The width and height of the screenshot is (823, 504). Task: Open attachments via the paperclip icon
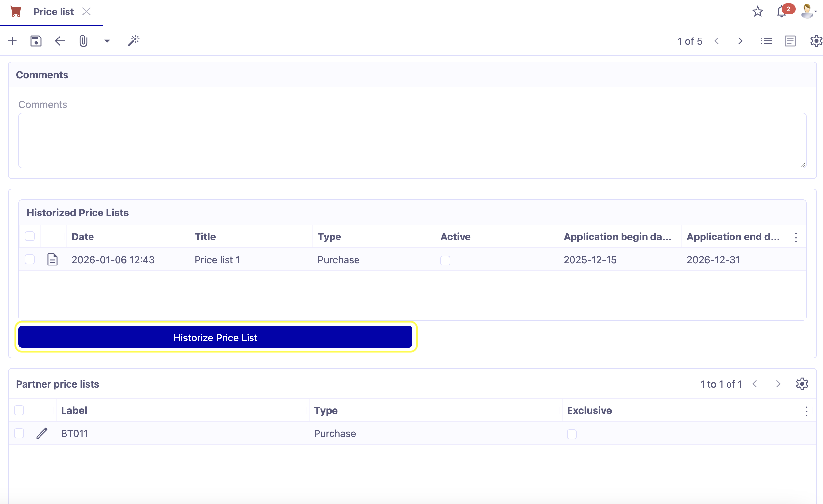click(x=83, y=41)
